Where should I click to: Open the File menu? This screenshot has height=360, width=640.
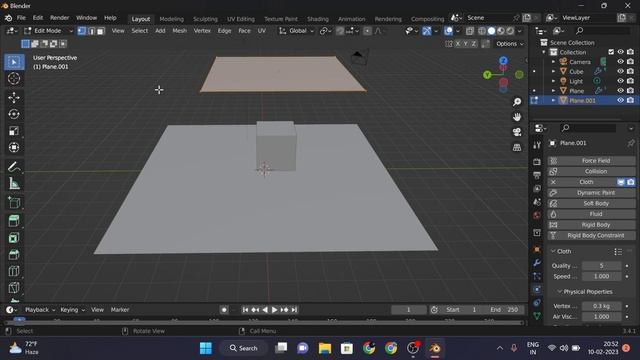[x=21, y=18]
